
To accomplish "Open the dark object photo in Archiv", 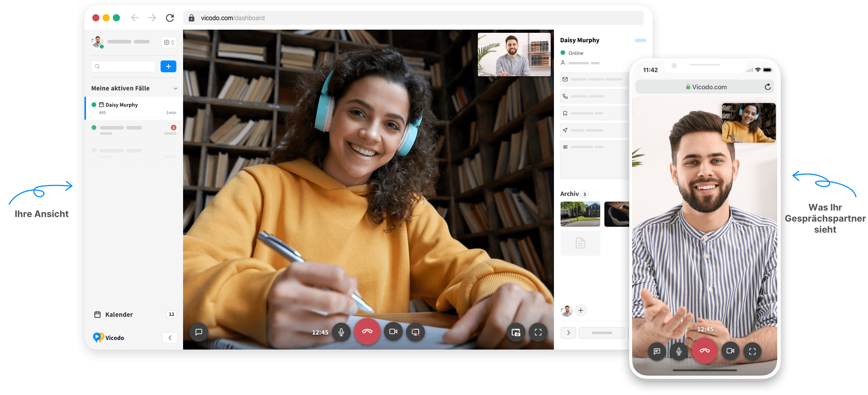I will click(617, 214).
